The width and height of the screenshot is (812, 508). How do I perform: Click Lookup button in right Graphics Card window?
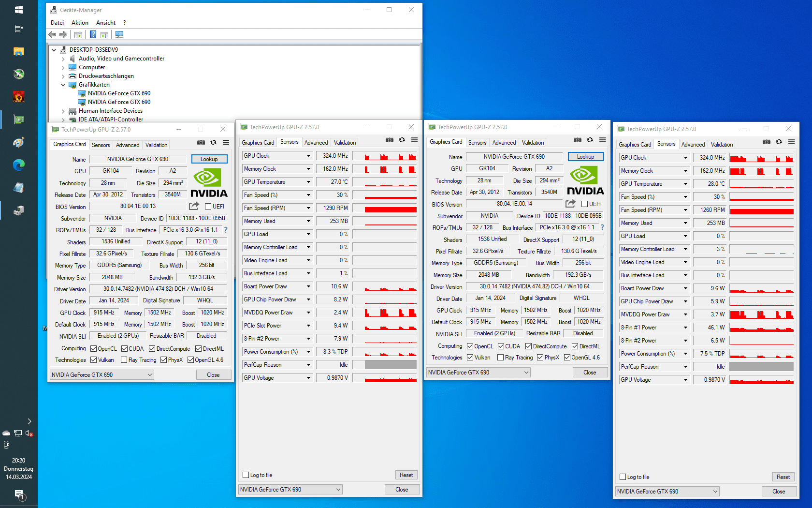pyautogui.click(x=586, y=157)
